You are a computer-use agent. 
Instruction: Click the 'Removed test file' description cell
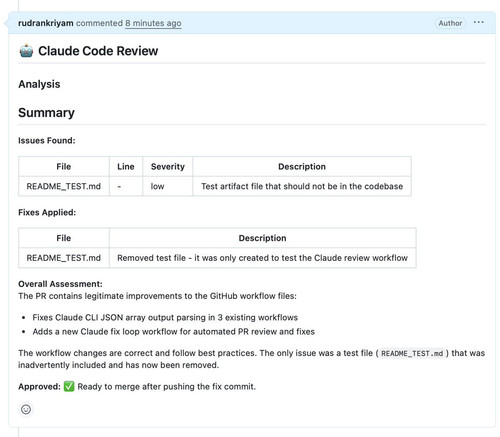point(262,258)
